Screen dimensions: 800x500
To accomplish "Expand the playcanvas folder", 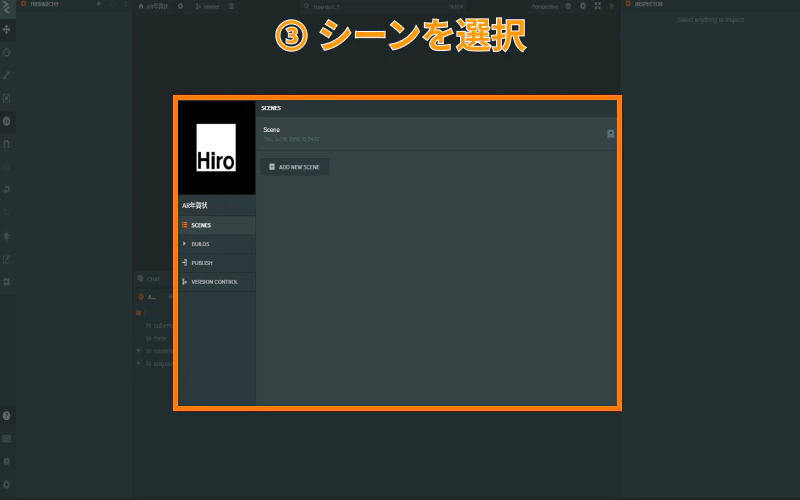I will [x=138, y=364].
